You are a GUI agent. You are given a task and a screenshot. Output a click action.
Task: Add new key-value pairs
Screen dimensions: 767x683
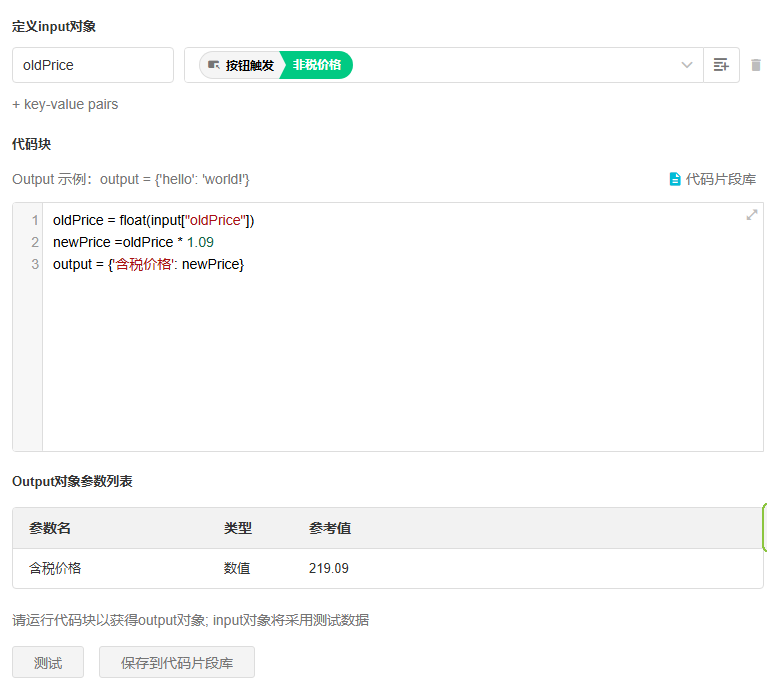[65, 104]
